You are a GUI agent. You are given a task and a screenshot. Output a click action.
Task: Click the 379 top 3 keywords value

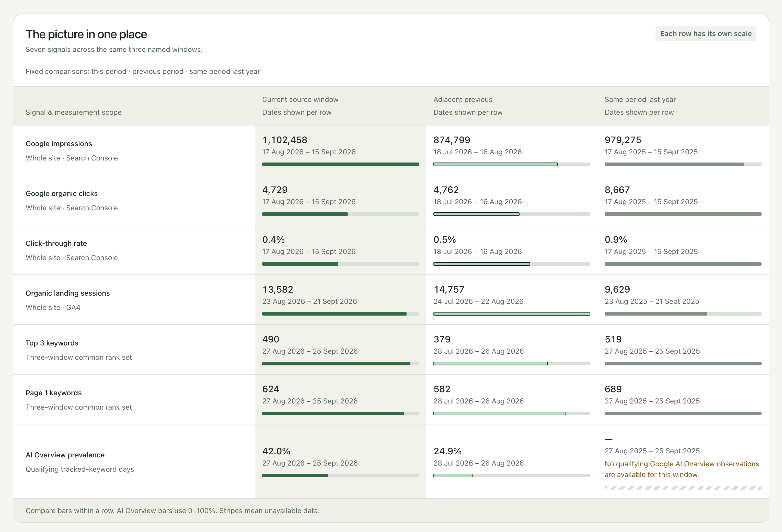pos(442,339)
